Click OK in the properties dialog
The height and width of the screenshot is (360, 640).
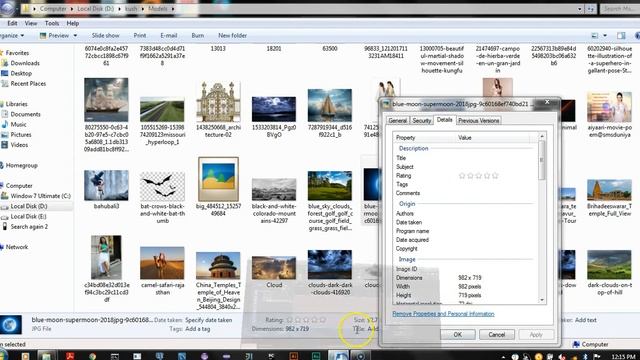point(458,335)
